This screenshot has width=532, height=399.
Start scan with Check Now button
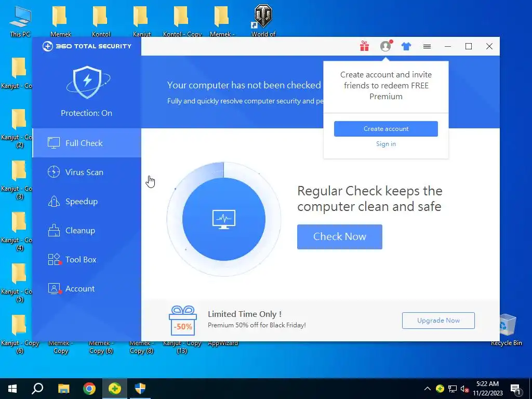click(x=340, y=237)
